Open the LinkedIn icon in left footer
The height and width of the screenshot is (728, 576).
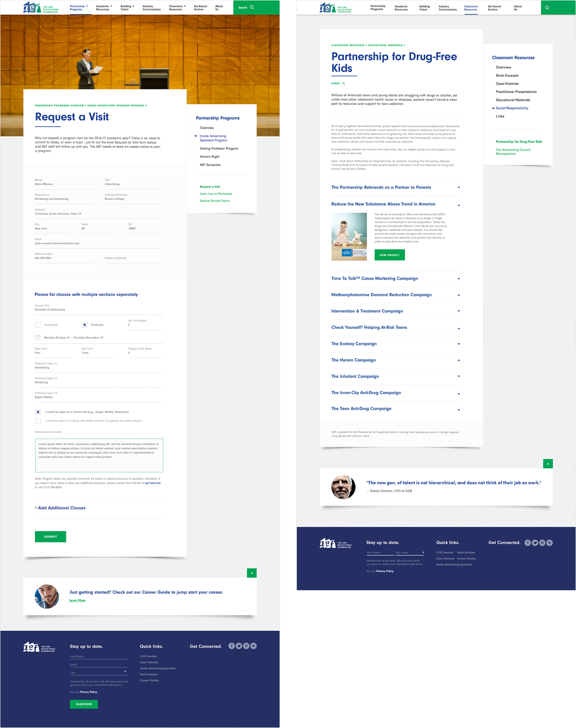point(254,646)
